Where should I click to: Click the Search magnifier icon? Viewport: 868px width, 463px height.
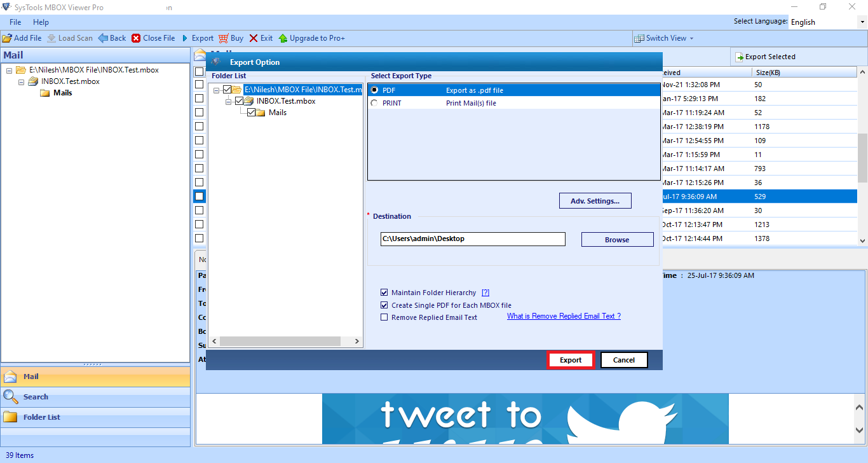[x=10, y=397]
